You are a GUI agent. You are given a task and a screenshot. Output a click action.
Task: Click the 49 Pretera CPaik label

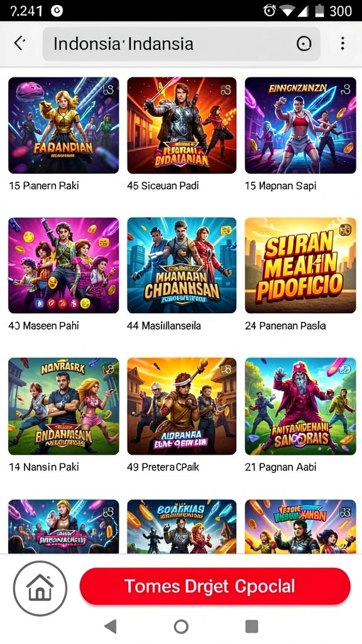[x=163, y=467]
